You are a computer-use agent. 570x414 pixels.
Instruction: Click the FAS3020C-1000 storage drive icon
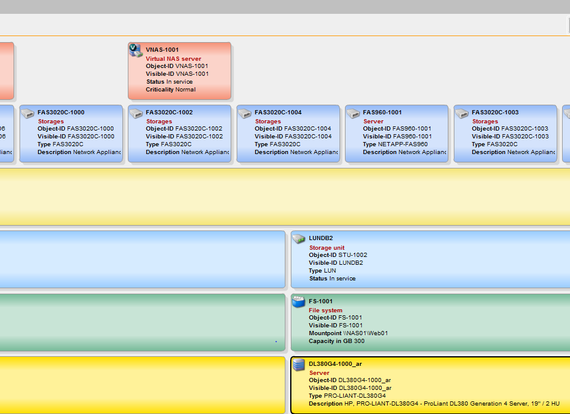point(28,114)
